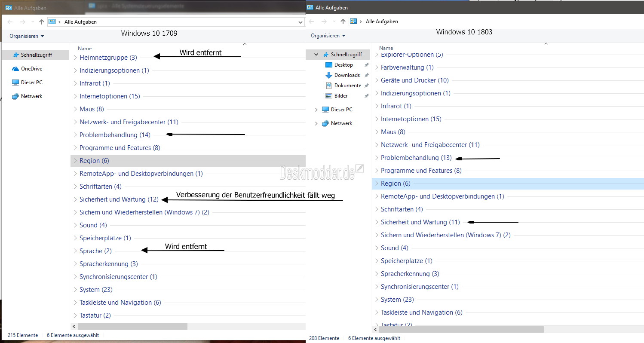Open the Organisieren menu in the 1803 window

[x=328, y=36]
